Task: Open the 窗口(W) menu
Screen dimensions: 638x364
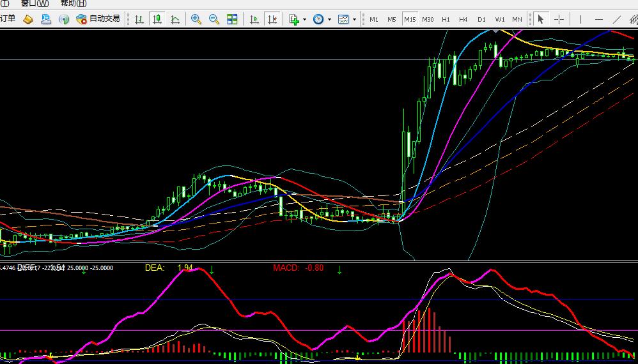Action: click(35, 3)
